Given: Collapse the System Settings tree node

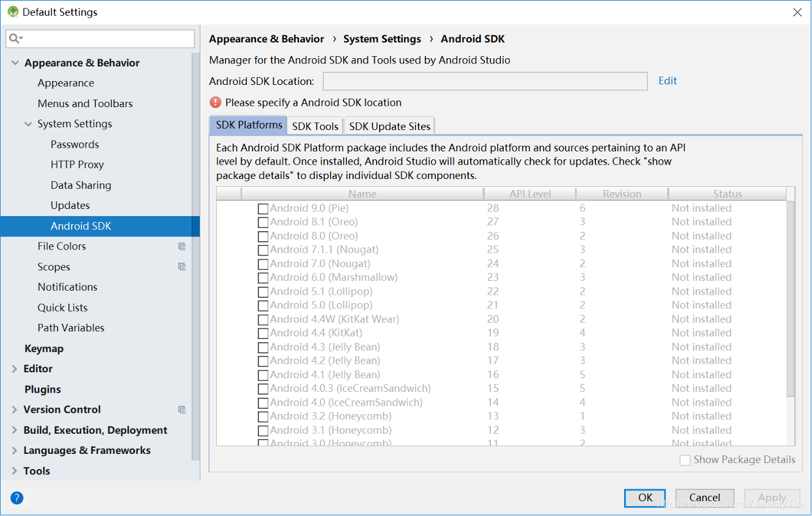Looking at the screenshot, I should point(28,124).
